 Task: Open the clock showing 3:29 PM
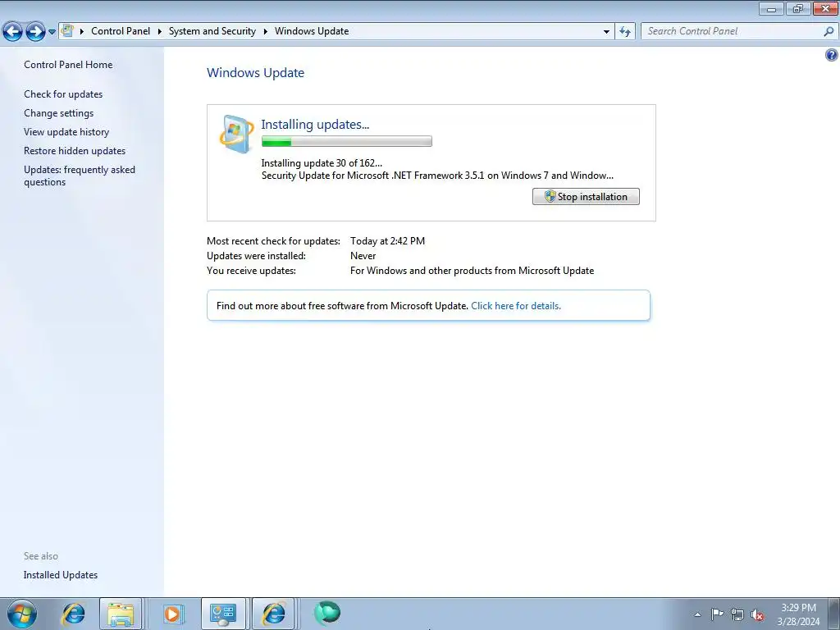798,614
